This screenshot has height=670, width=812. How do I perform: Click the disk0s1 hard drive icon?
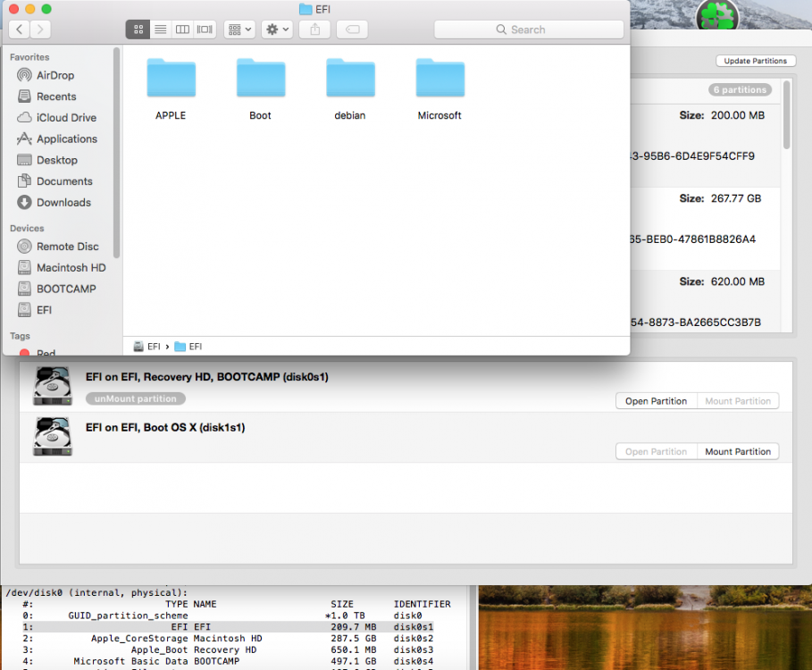[53, 386]
